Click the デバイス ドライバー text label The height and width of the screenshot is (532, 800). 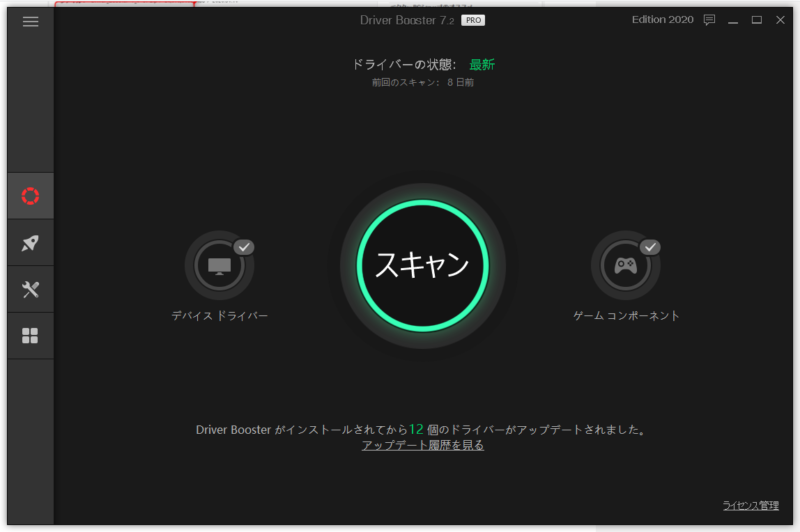[x=219, y=316]
